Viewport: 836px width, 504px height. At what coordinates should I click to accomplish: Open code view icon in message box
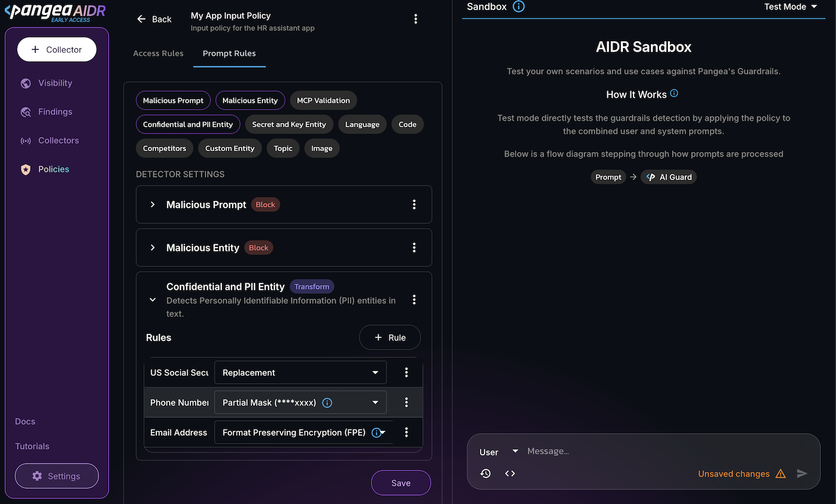click(x=510, y=474)
